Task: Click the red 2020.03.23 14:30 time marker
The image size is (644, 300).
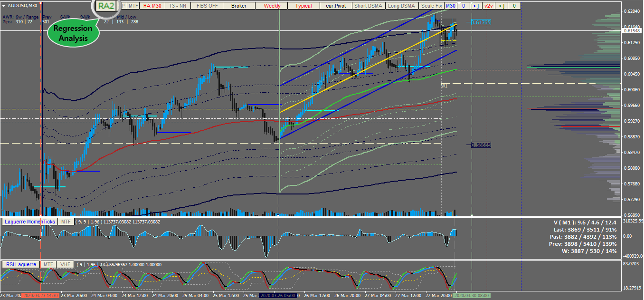Action: pyautogui.click(x=40, y=295)
